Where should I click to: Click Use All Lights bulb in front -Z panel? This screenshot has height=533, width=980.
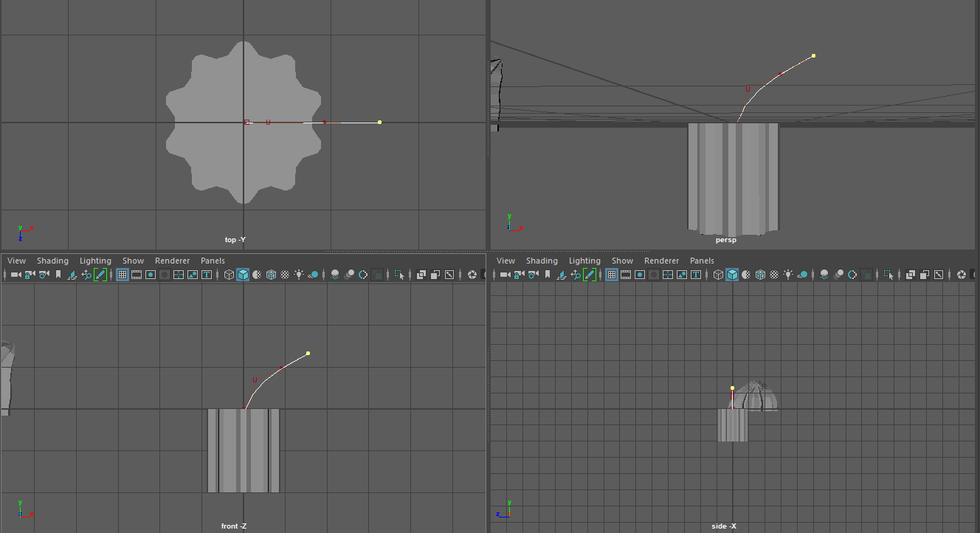coord(299,275)
